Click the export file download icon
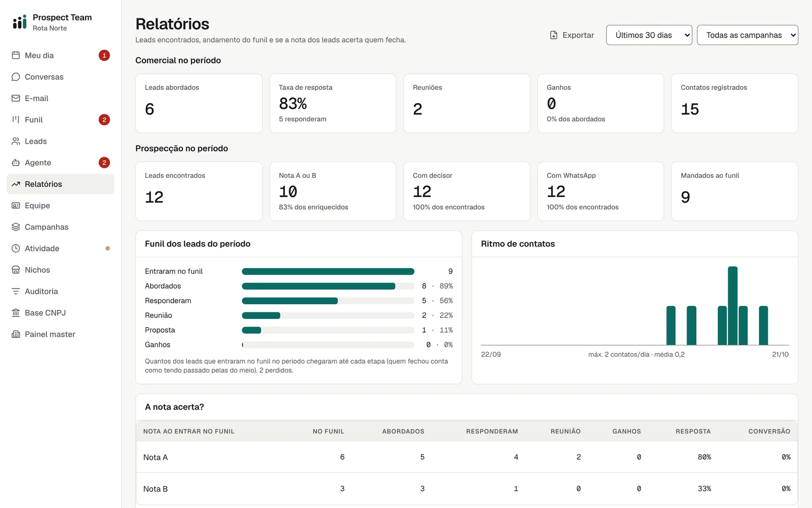The height and width of the screenshot is (508, 812). [554, 35]
